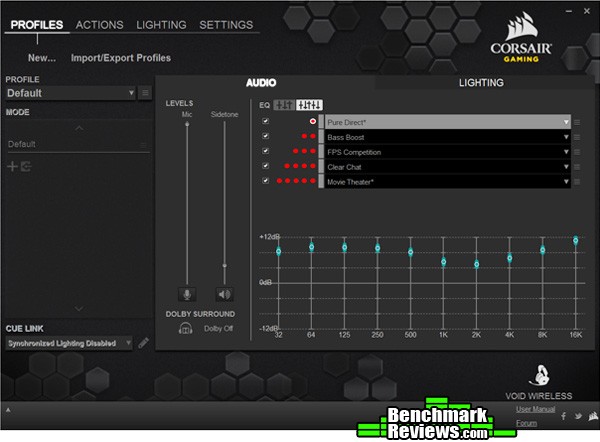Switch to the PROFILES tab
The width and height of the screenshot is (600, 442).
(x=37, y=25)
